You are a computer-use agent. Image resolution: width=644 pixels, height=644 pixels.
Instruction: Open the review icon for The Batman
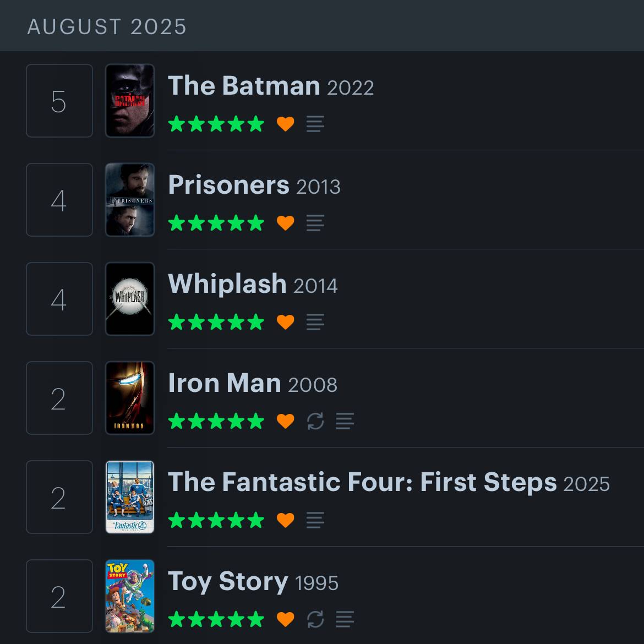(x=315, y=124)
